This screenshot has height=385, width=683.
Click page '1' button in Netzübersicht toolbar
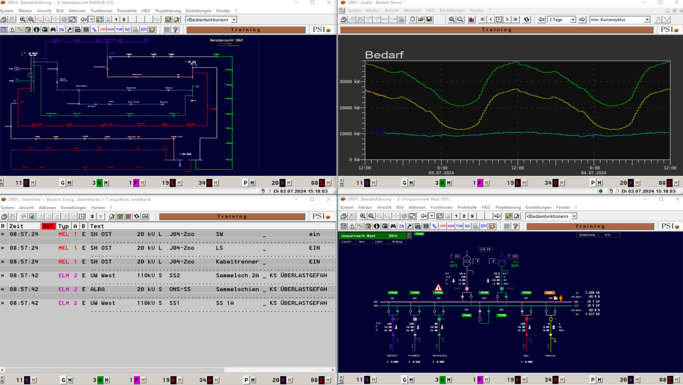click(x=116, y=19)
